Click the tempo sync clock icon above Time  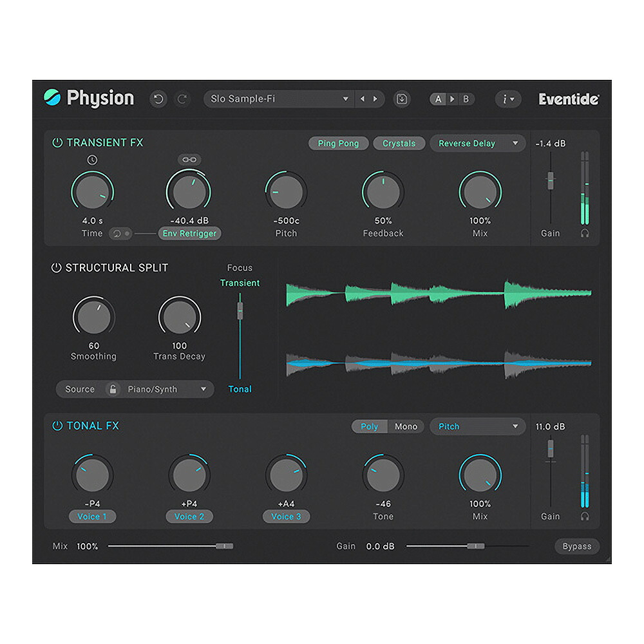tap(92, 160)
